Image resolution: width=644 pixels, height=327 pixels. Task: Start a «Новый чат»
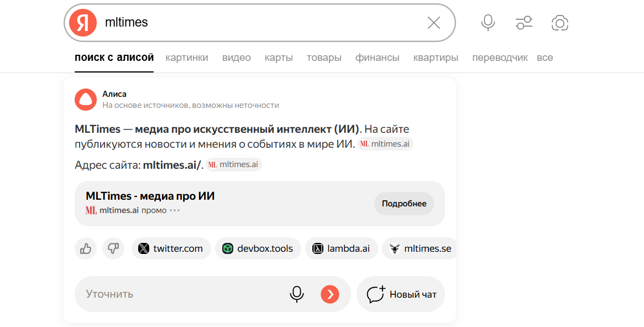point(401,294)
